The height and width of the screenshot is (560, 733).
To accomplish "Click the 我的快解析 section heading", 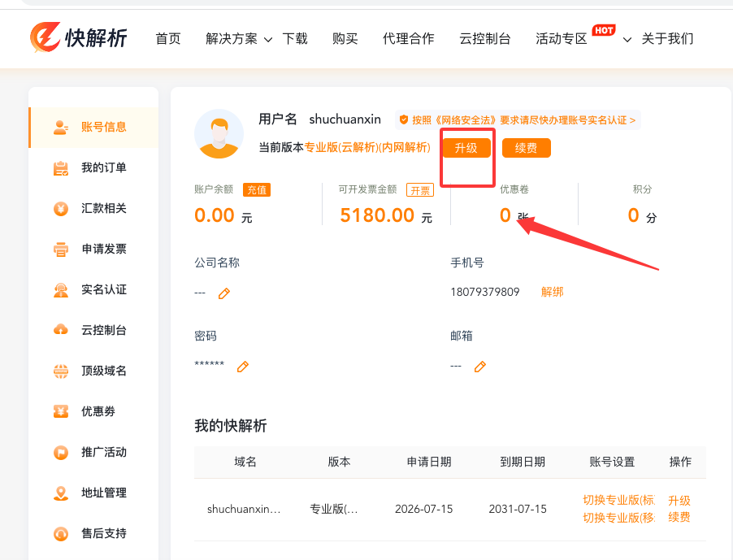I will pos(231,426).
